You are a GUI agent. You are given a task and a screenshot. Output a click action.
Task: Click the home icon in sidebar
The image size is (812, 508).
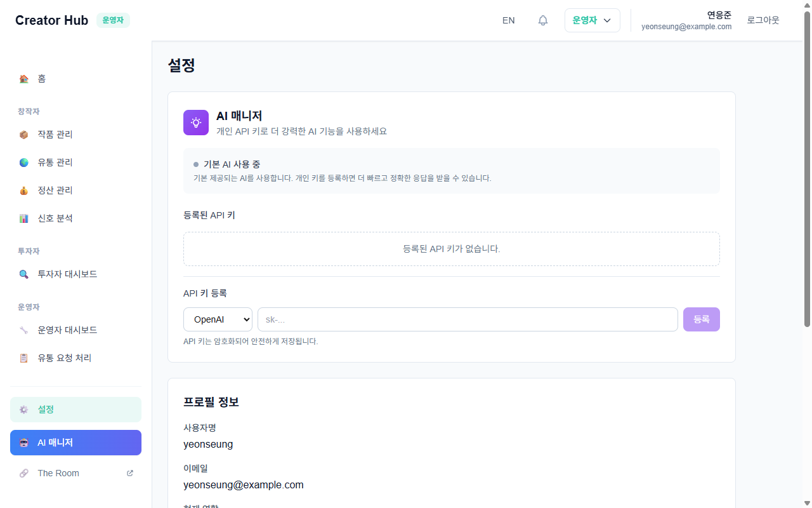(x=24, y=79)
